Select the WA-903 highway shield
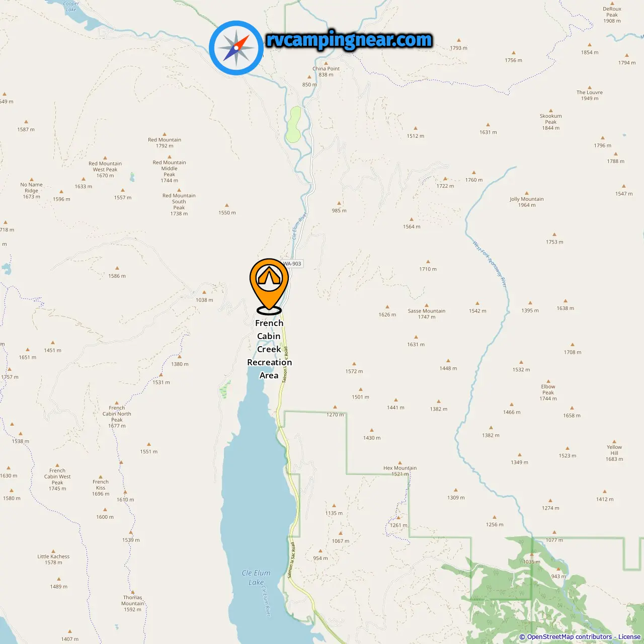This screenshot has height=644, width=644. pos(292,264)
